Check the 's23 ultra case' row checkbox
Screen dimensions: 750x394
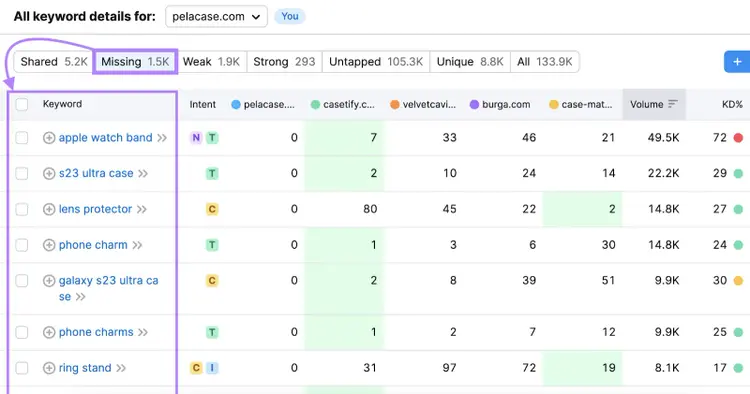point(22,173)
